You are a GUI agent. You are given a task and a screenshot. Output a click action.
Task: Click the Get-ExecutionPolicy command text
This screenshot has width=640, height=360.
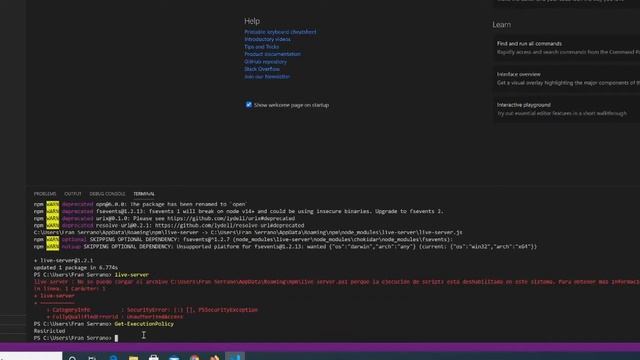click(x=144, y=324)
